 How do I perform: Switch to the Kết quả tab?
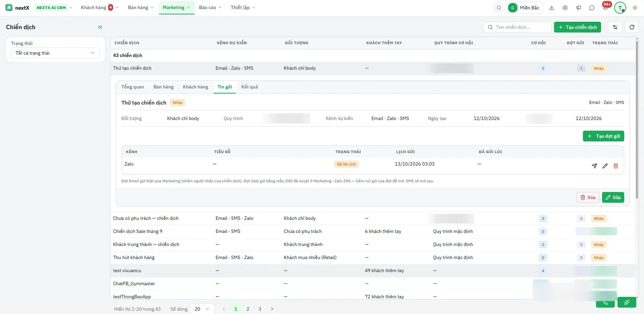(250, 87)
